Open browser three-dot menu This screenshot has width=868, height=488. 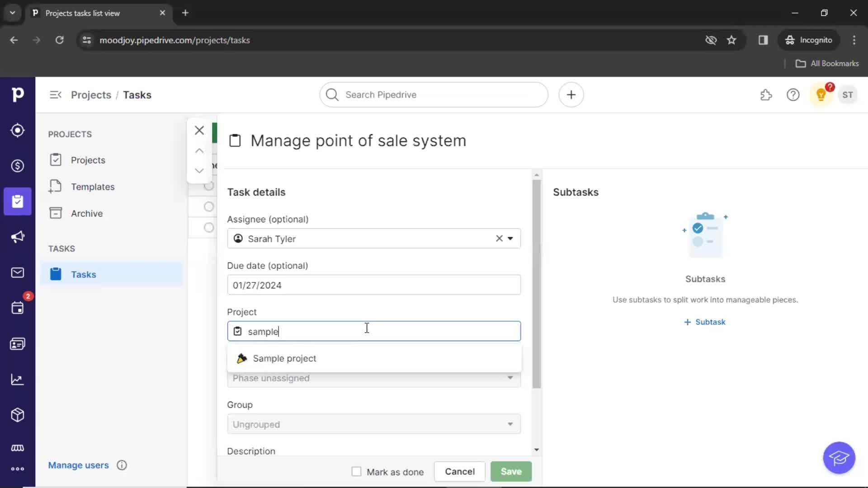click(x=854, y=40)
